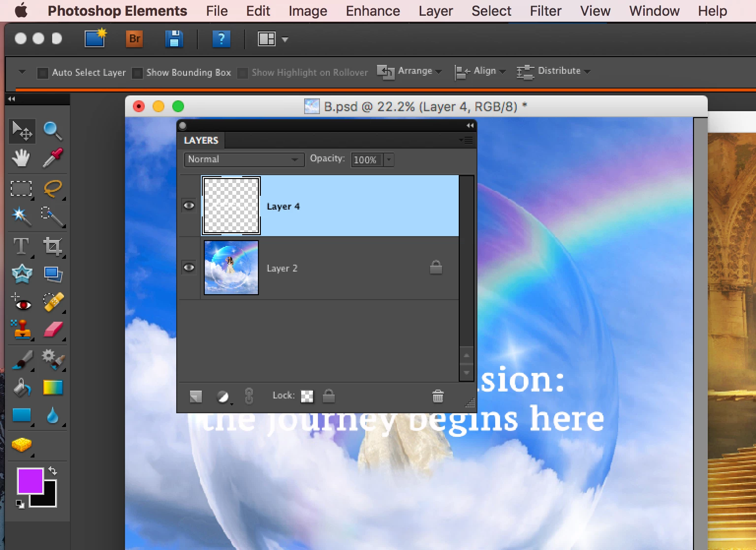Open the Arrange dropdown
This screenshot has height=550, width=756.
(x=409, y=71)
